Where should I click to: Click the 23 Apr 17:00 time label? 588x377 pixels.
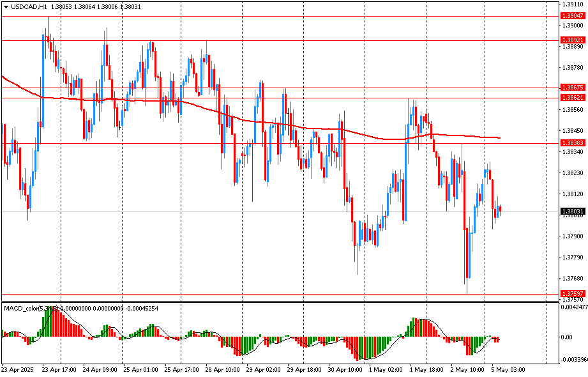point(59,369)
